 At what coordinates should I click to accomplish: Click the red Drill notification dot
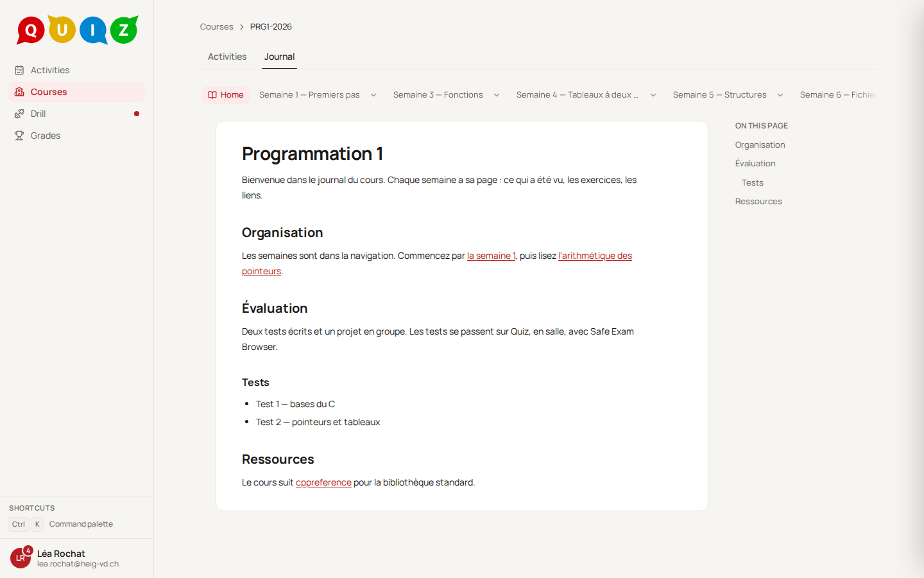[x=137, y=114]
